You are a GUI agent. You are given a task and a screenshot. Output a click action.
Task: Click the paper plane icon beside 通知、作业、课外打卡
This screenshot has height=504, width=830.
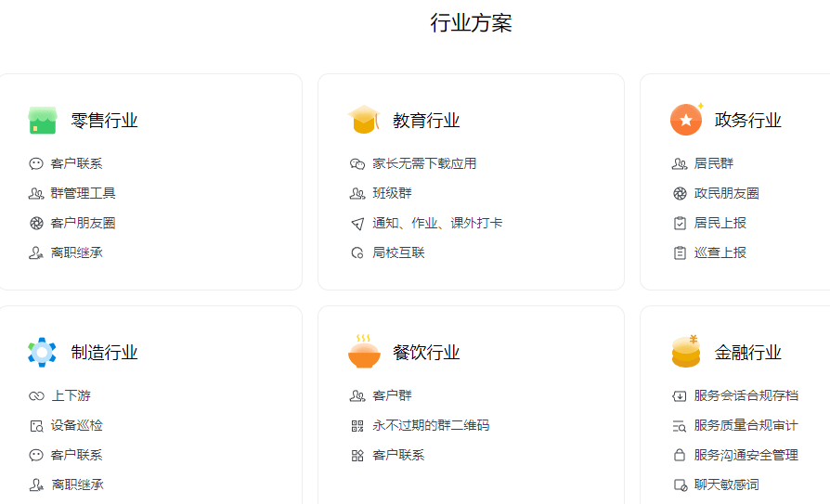[x=357, y=223]
